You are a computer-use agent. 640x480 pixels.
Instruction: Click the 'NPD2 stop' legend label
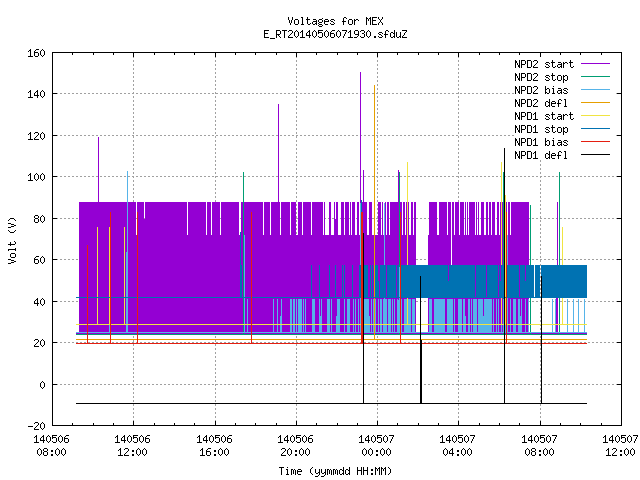[541, 77]
